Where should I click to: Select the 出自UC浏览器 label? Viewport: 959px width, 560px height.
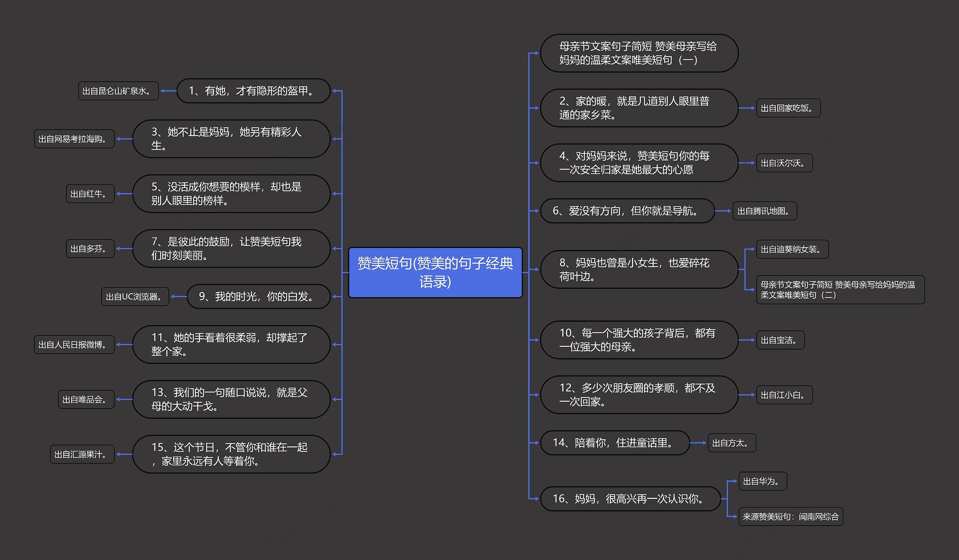[135, 296]
